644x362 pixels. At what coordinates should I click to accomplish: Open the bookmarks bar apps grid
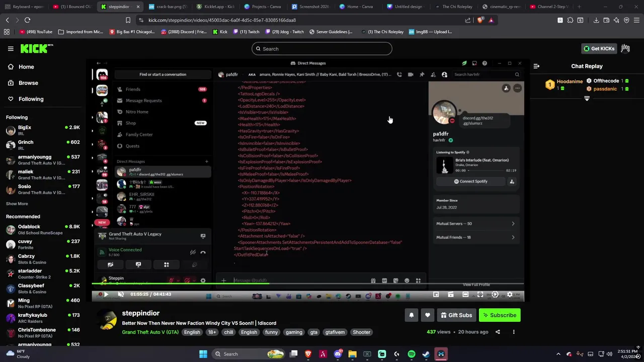pos(7,32)
